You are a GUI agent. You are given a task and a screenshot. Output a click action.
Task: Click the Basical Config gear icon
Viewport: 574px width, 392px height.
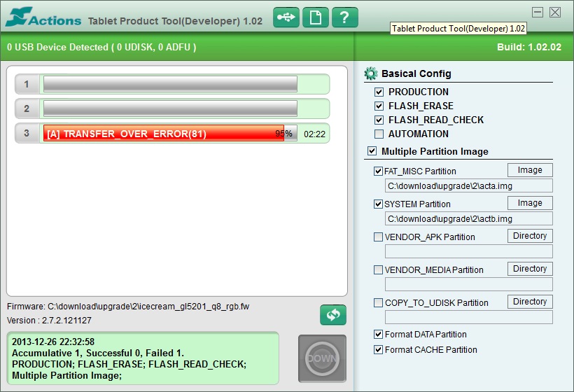(371, 73)
